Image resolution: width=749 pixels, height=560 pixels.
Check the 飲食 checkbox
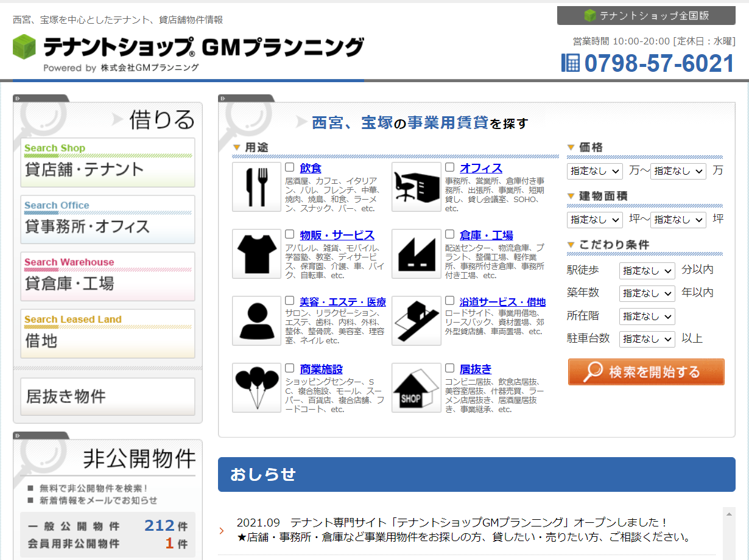(290, 167)
